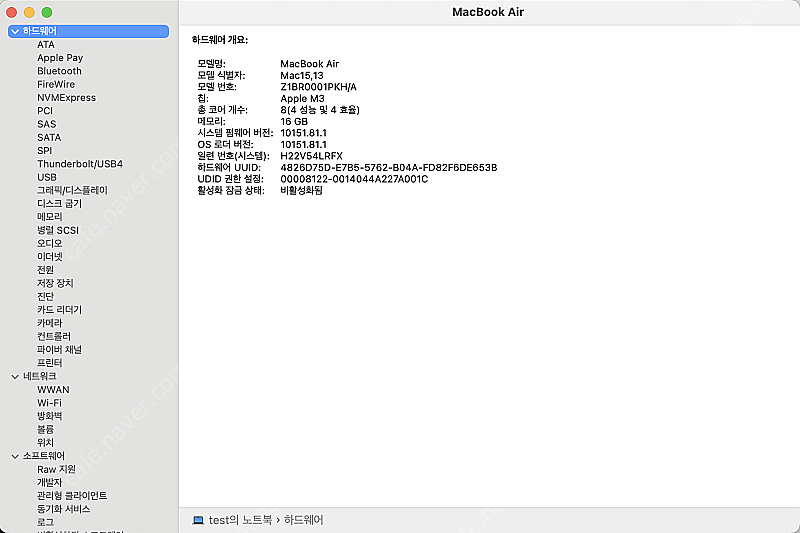Select the 하드웨어 category in sidebar
This screenshot has height=533, width=800.
(88, 31)
